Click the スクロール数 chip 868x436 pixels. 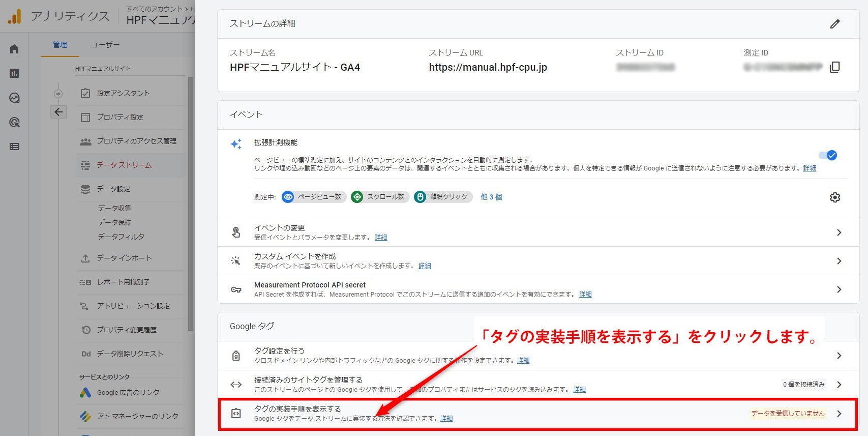380,197
